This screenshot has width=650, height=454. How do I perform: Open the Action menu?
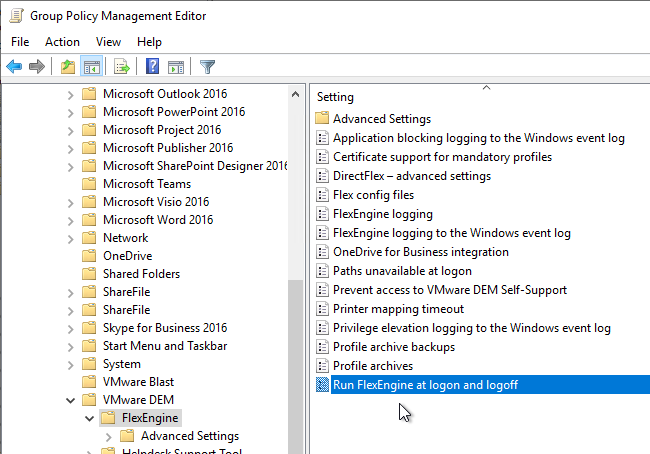62,42
